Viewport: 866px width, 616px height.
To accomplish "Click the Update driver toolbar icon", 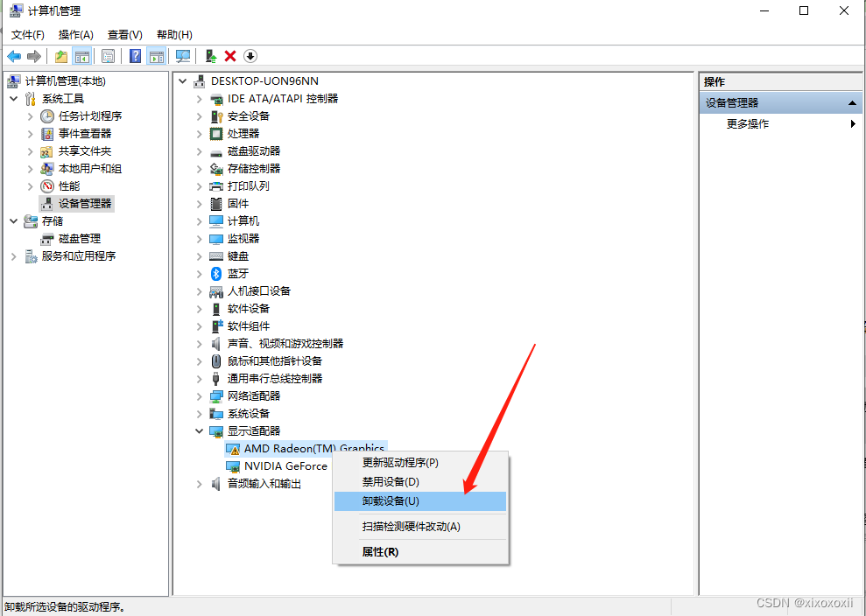I will coord(211,56).
